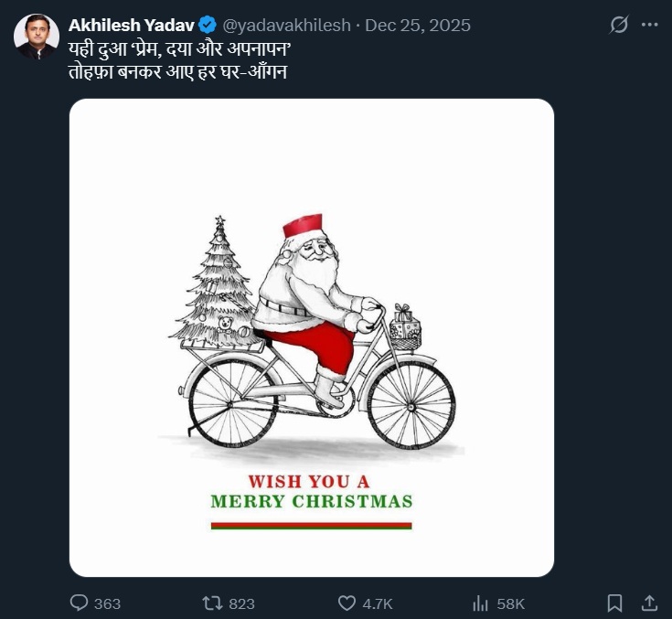
Task: Open the @yadavakhilesh handle link
Action: (286, 26)
